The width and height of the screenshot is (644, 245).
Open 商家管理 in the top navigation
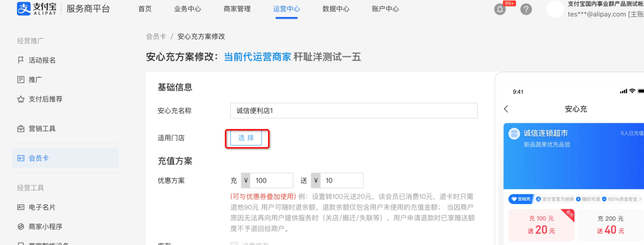[x=237, y=9]
